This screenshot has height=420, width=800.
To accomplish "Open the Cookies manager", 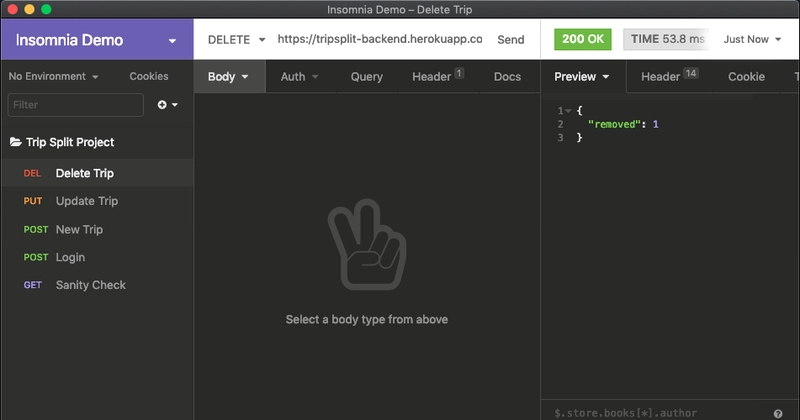I will pyautogui.click(x=148, y=76).
